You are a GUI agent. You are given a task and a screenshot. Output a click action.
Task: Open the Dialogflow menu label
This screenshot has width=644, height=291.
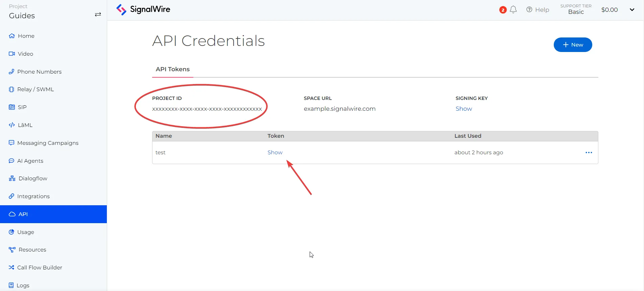[x=33, y=178]
